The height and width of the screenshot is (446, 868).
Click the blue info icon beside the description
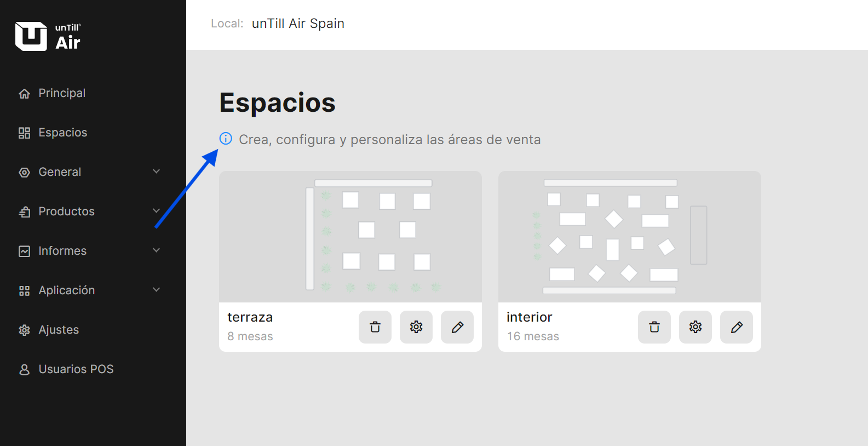pos(226,139)
